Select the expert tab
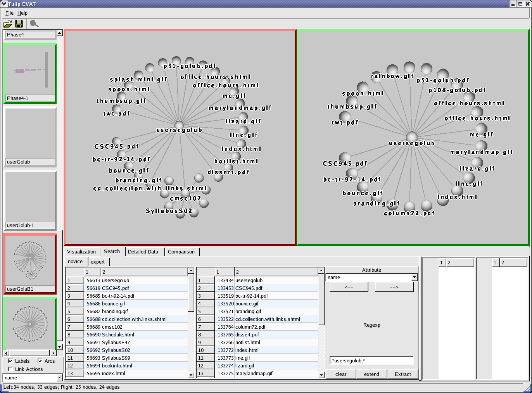This screenshot has height=393, width=532. [x=98, y=262]
